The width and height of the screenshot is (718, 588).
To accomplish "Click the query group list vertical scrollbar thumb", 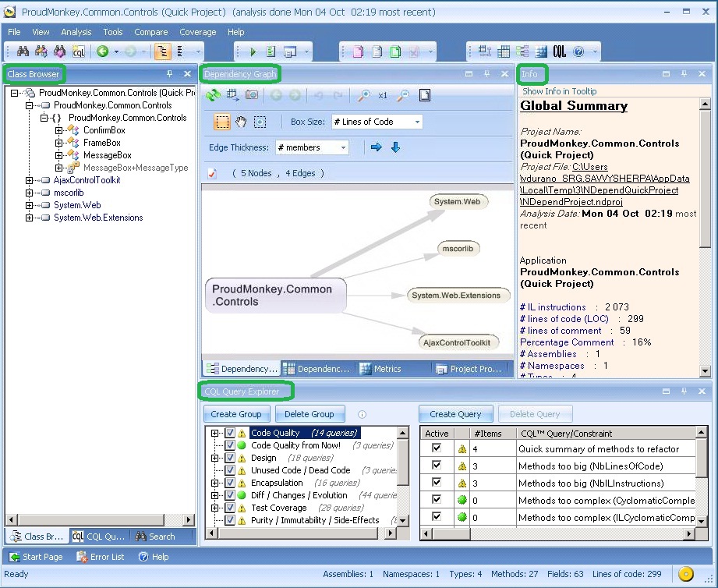I will (402, 462).
